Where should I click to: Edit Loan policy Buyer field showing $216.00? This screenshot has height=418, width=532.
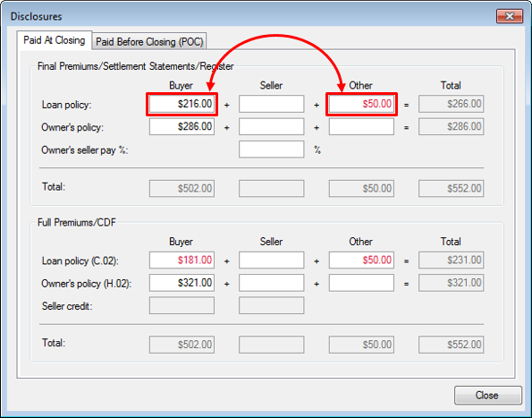tap(182, 104)
